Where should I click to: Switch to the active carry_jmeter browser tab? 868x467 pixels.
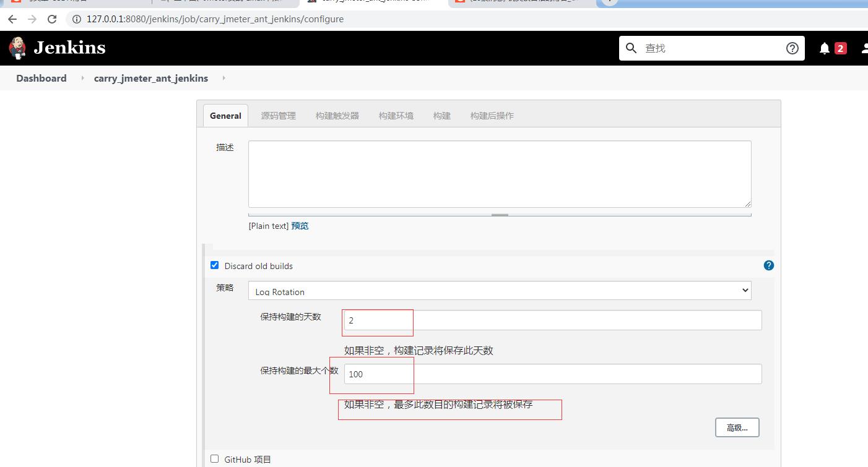click(x=375, y=2)
